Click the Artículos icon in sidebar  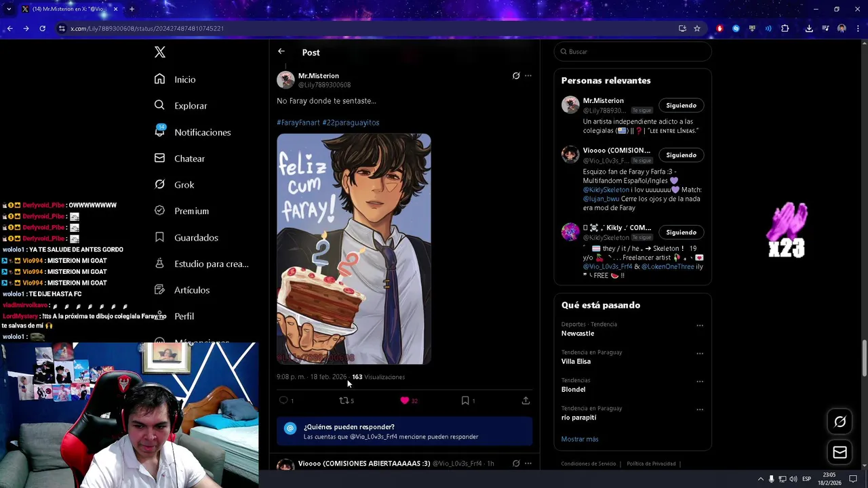[x=159, y=289]
